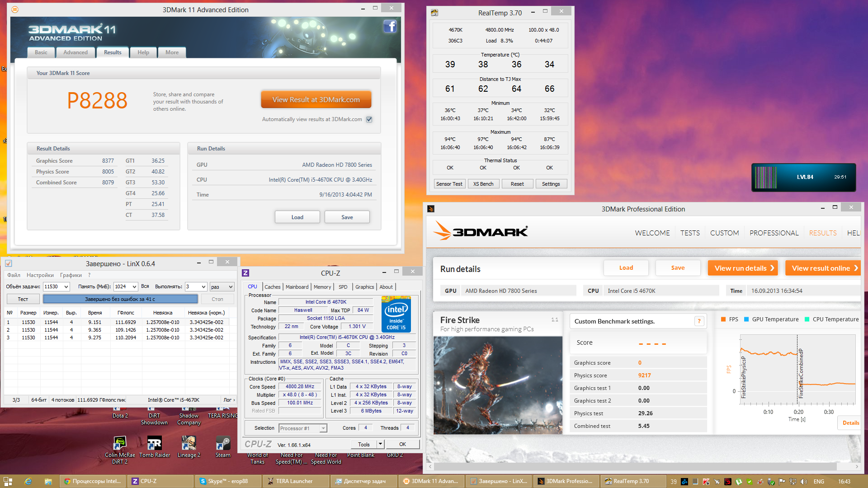
Task: Expand the Tools dropdown arrow in CPU-Z
Action: (380, 444)
